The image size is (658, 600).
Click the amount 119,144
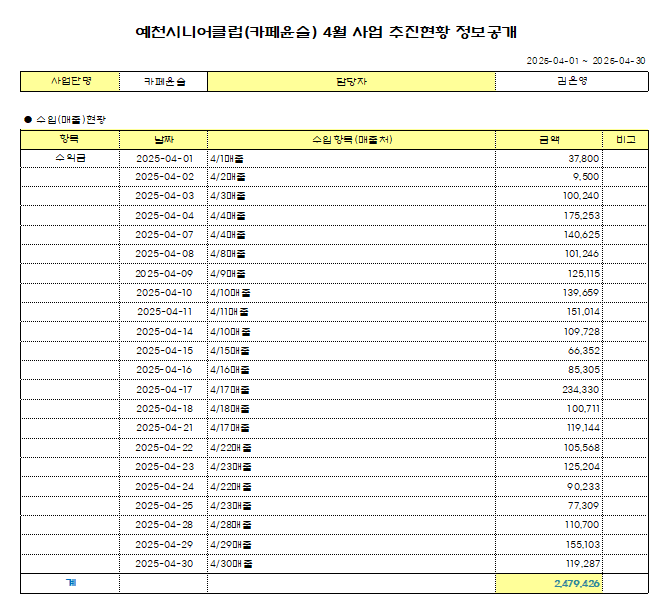click(x=583, y=428)
